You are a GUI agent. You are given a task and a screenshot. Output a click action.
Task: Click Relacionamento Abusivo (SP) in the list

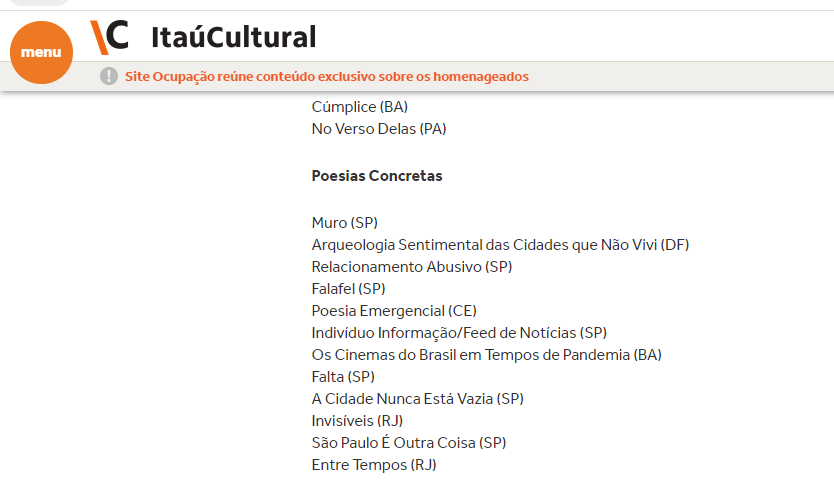click(411, 267)
